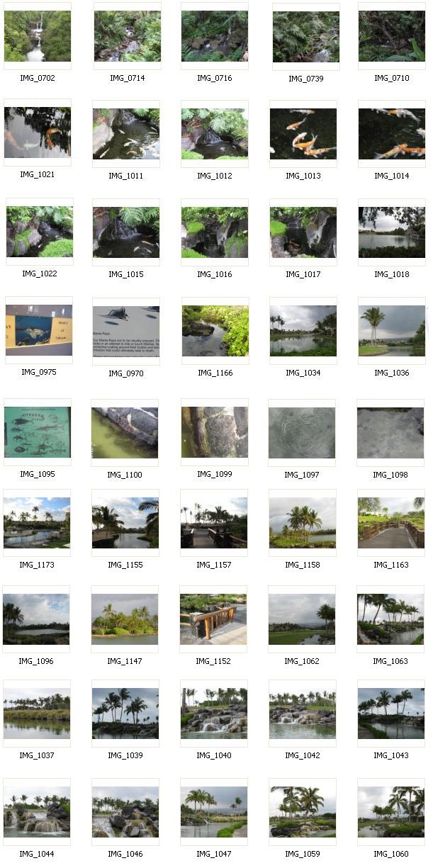Select the IMG_1095 fish chart thumbnail

(37, 432)
